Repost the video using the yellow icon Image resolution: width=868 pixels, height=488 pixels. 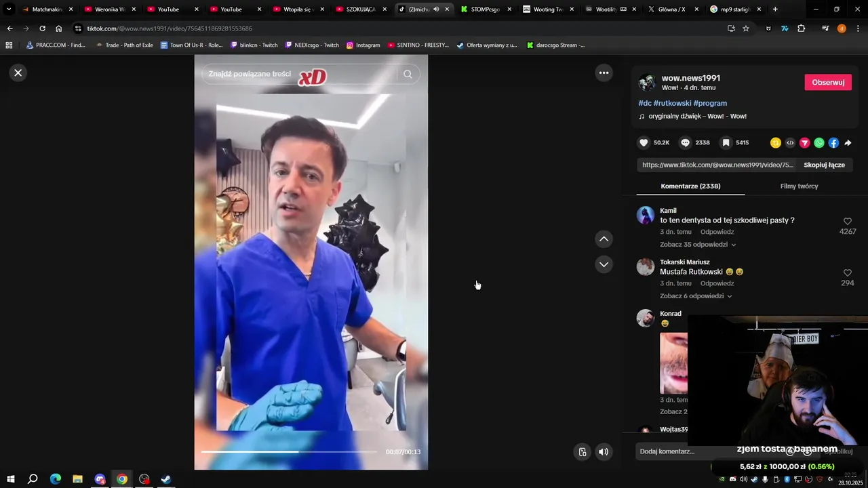[x=776, y=142]
